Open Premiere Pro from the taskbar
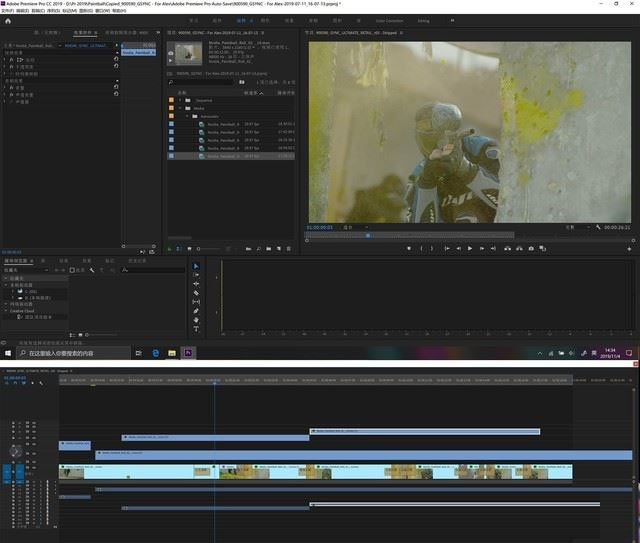 (188, 353)
